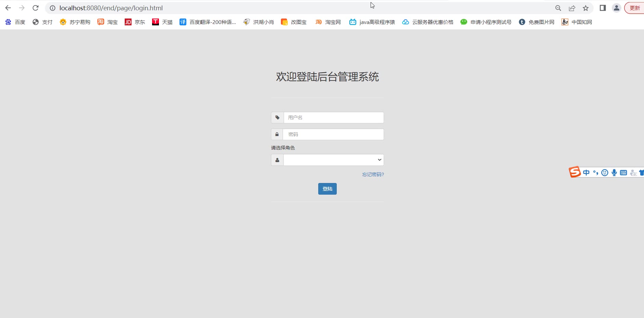Bookmark this page with the star icon
Screen dimensions: 644x318
(586, 8)
